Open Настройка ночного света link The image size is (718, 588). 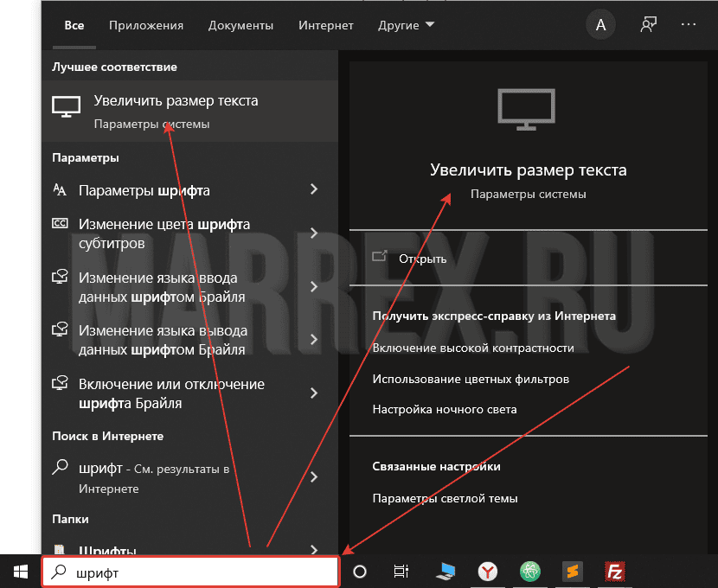click(x=445, y=410)
